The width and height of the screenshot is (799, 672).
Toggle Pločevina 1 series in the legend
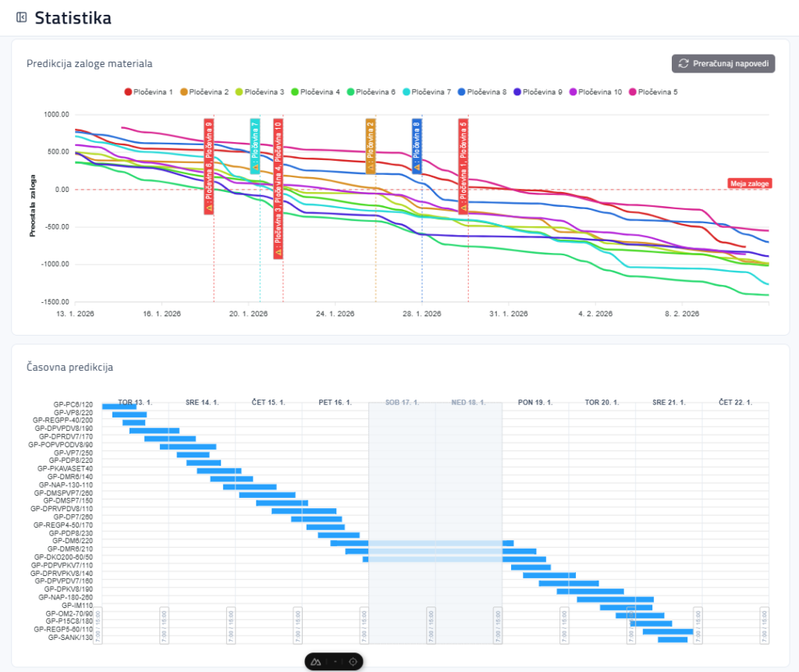click(148, 92)
